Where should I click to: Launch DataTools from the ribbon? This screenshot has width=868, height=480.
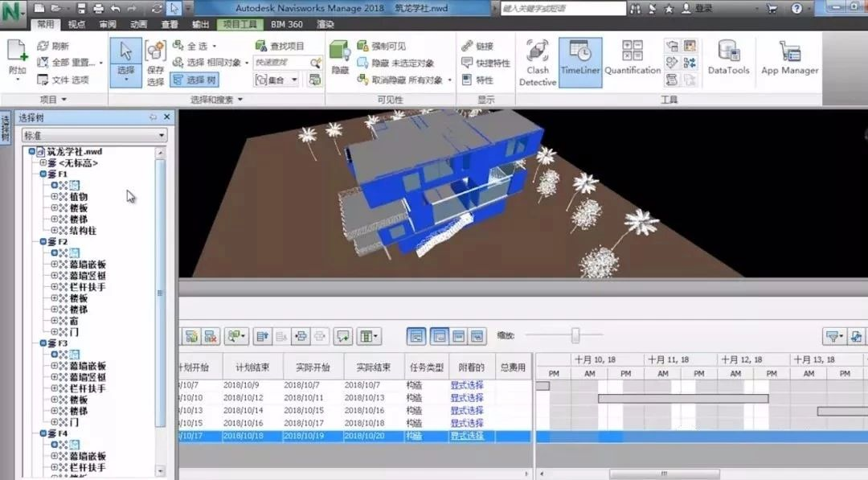728,58
